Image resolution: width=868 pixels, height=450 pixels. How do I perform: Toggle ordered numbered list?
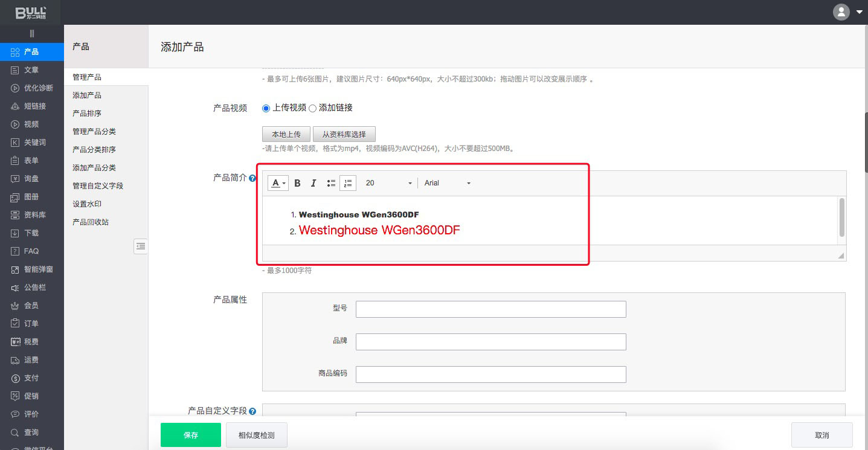348,183
